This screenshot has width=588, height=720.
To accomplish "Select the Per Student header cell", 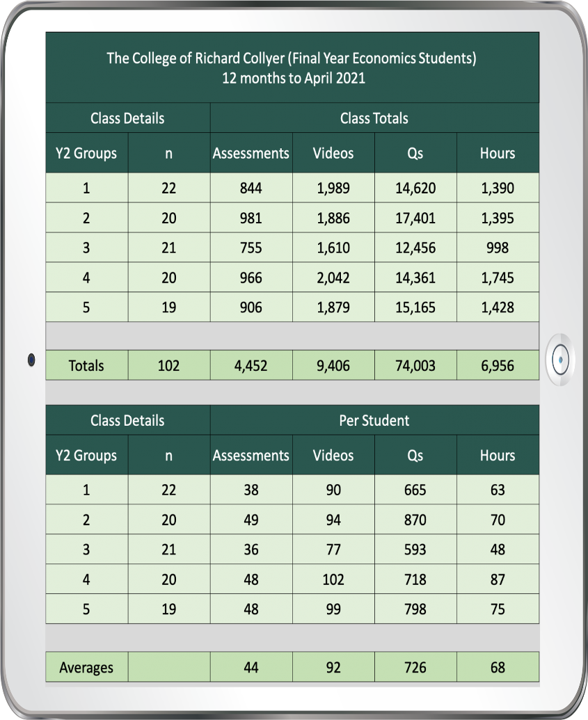I will click(x=374, y=420).
